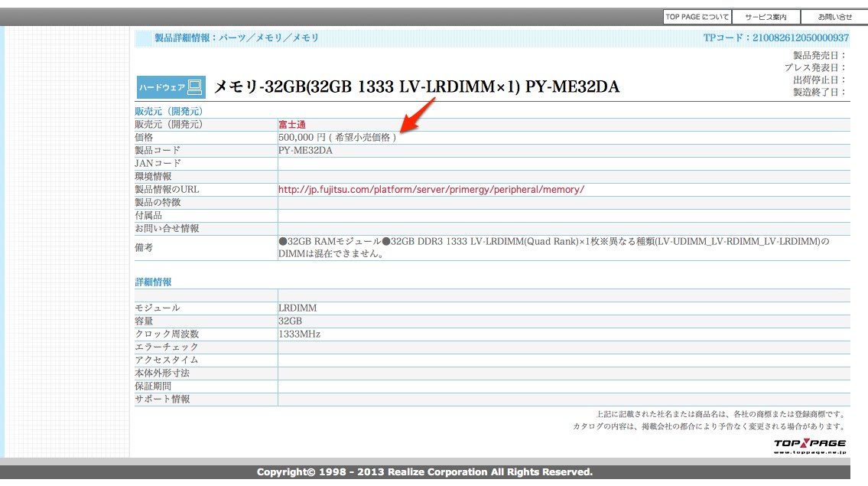Image resolution: width=868 pixels, height=486 pixels.
Task: Click the 製品の特徴 row label
Action: coord(158,203)
